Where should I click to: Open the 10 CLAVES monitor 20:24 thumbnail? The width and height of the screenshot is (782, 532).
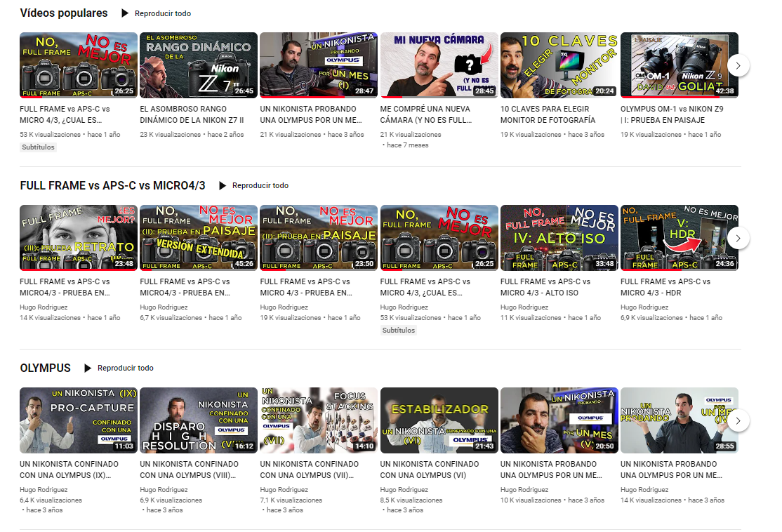pyautogui.click(x=559, y=65)
